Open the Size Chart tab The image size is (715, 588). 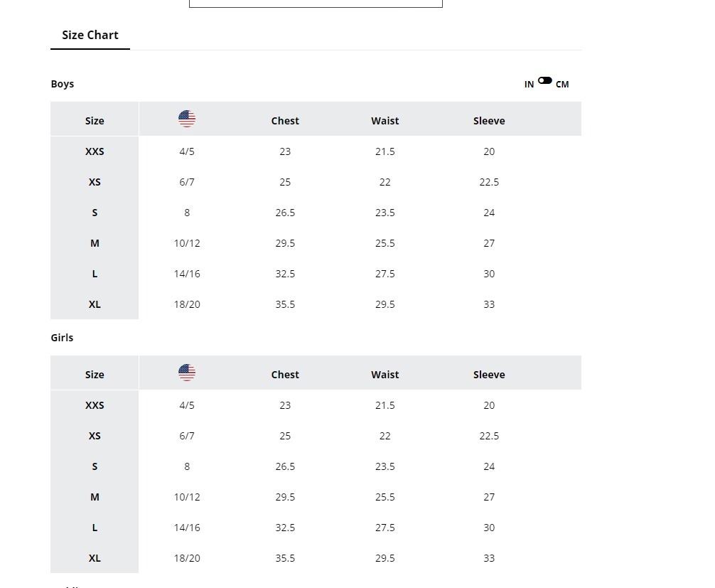90,36
